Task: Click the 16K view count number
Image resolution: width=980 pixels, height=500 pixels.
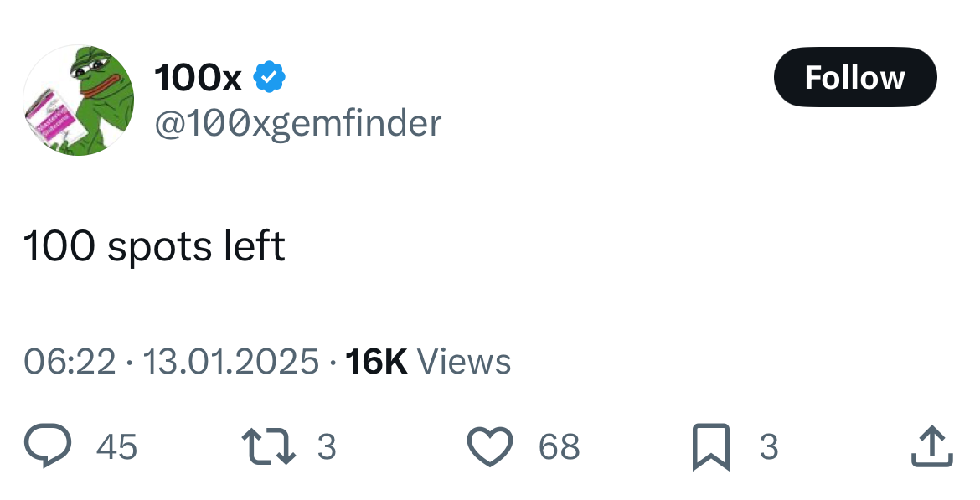Action: [376, 362]
